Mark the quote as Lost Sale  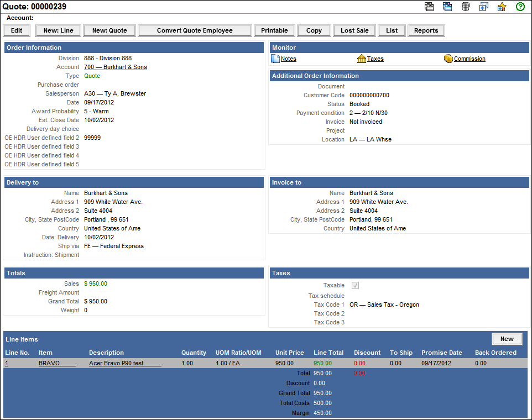[x=354, y=30]
